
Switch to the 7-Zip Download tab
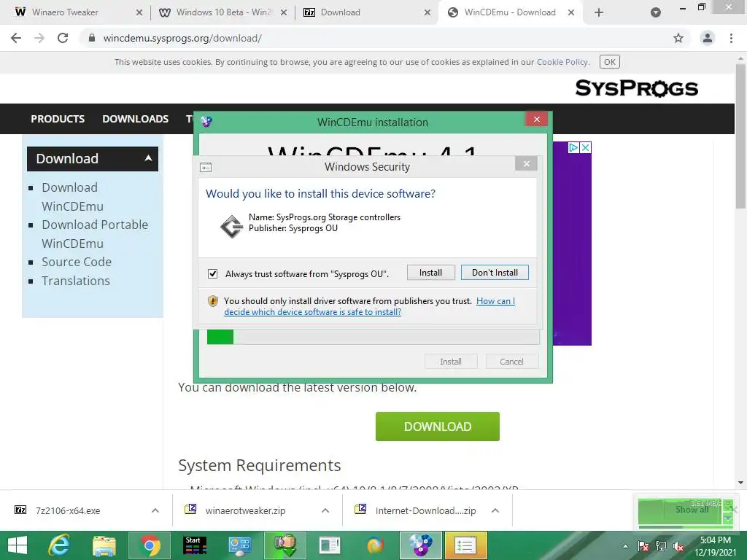tap(365, 12)
